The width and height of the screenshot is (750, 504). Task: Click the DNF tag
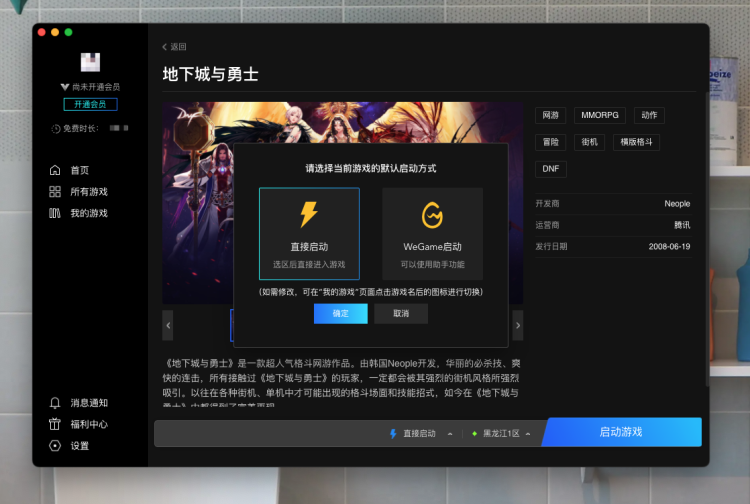point(551,169)
